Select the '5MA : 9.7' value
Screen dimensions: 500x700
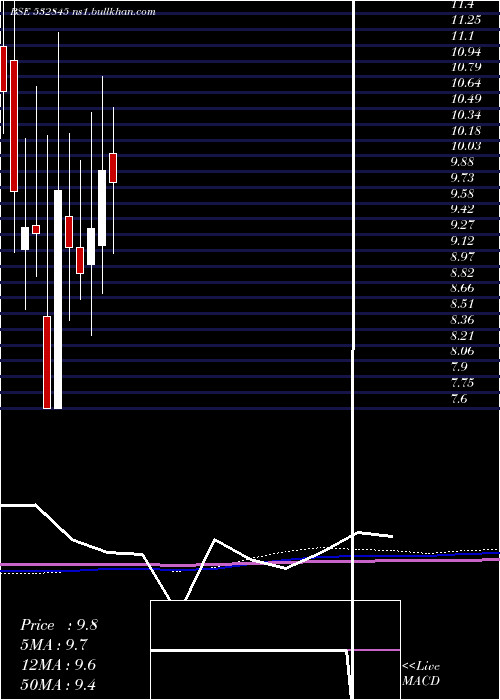pos(54,645)
